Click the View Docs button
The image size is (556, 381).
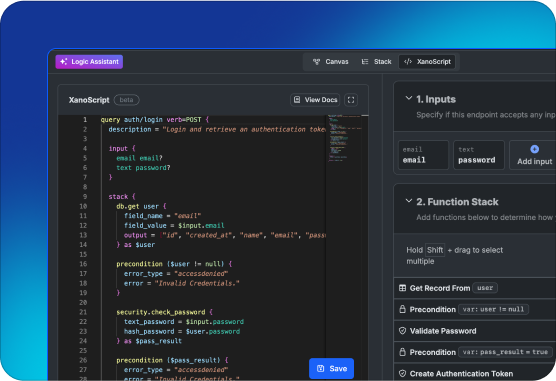[315, 100]
